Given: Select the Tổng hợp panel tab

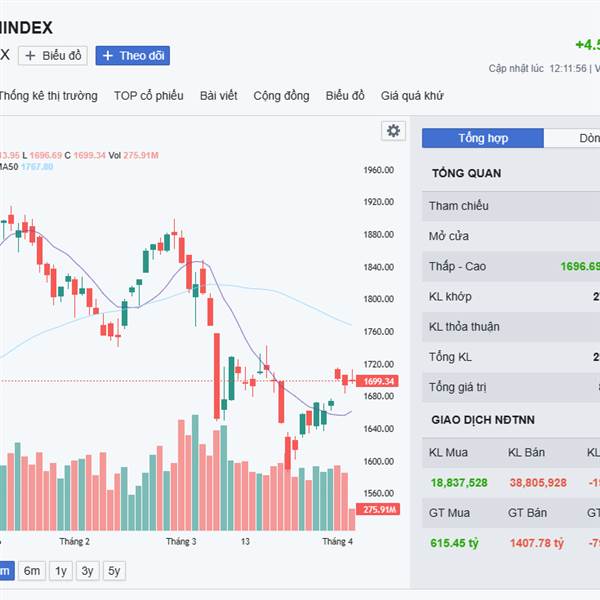Looking at the screenshot, I should coord(483,138).
